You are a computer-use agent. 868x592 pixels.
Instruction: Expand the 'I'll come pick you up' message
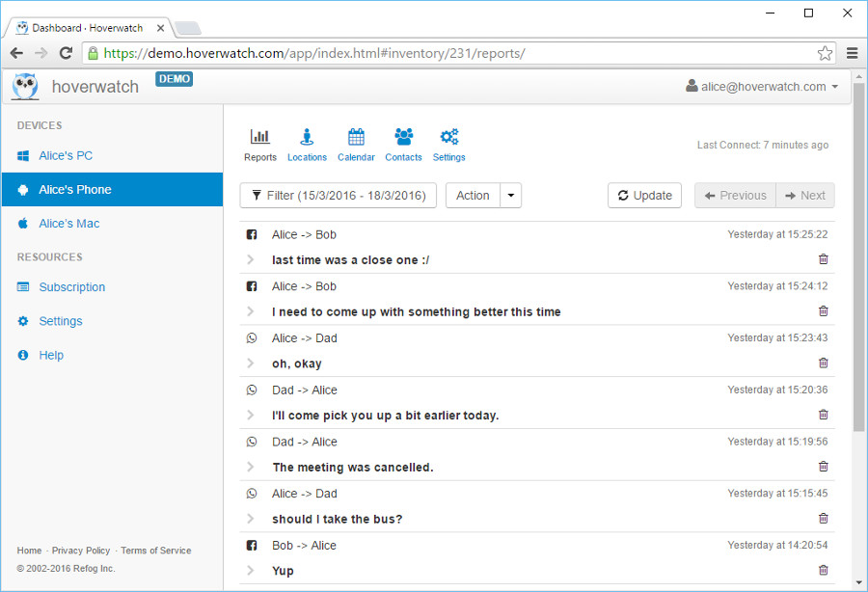tap(250, 415)
